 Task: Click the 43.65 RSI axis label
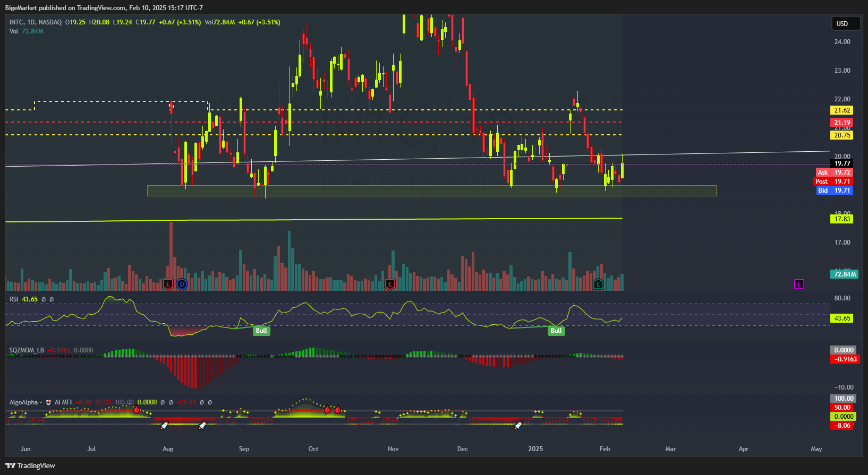(842, 318)
